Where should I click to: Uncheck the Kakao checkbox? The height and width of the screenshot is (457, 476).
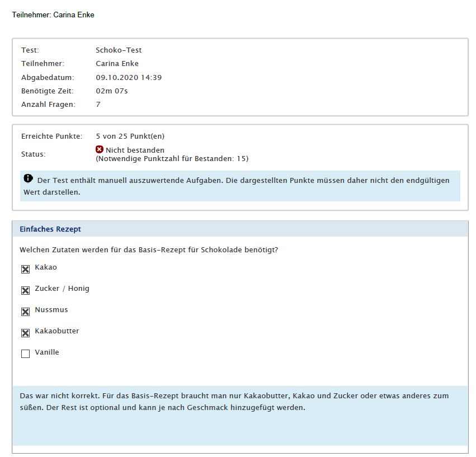[25, 270]
